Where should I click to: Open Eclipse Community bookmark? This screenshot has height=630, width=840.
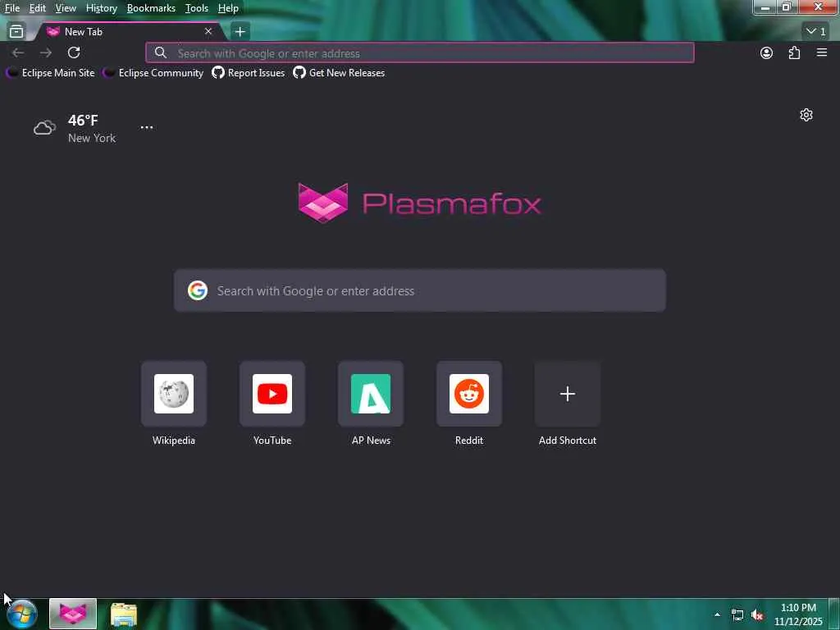coord(153,73)
